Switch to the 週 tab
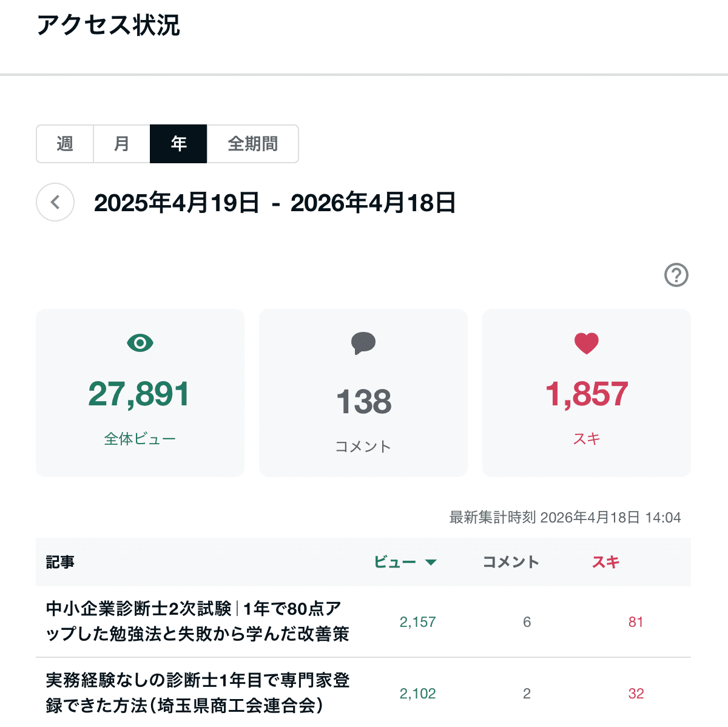The height and width of the screenshot is (727, 728). point(65,144)
